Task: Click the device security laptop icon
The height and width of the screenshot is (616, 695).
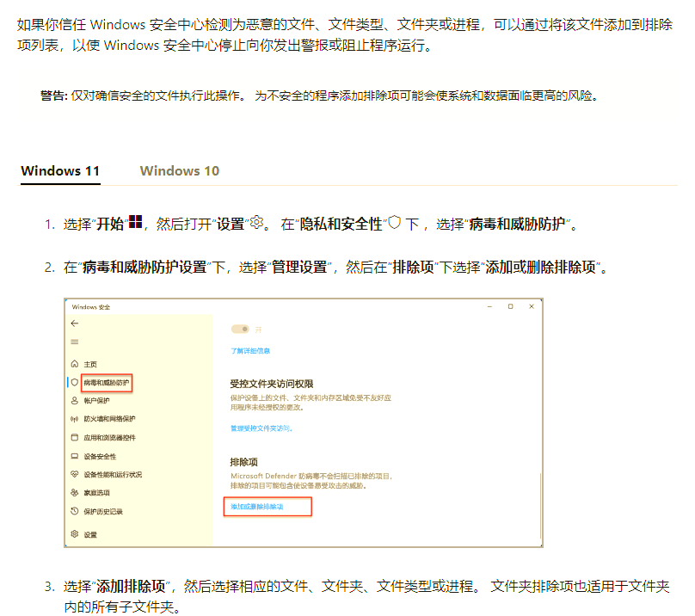Action: coord(75,456)
